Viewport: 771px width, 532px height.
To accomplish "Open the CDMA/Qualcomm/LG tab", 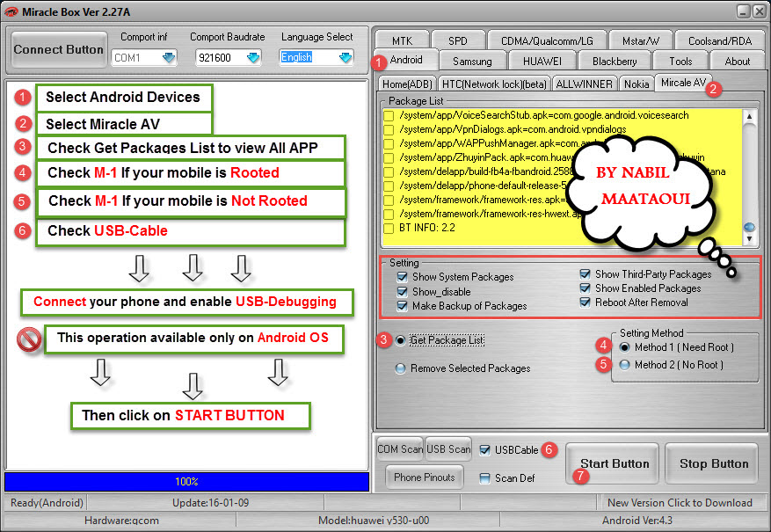I will 547,40.
